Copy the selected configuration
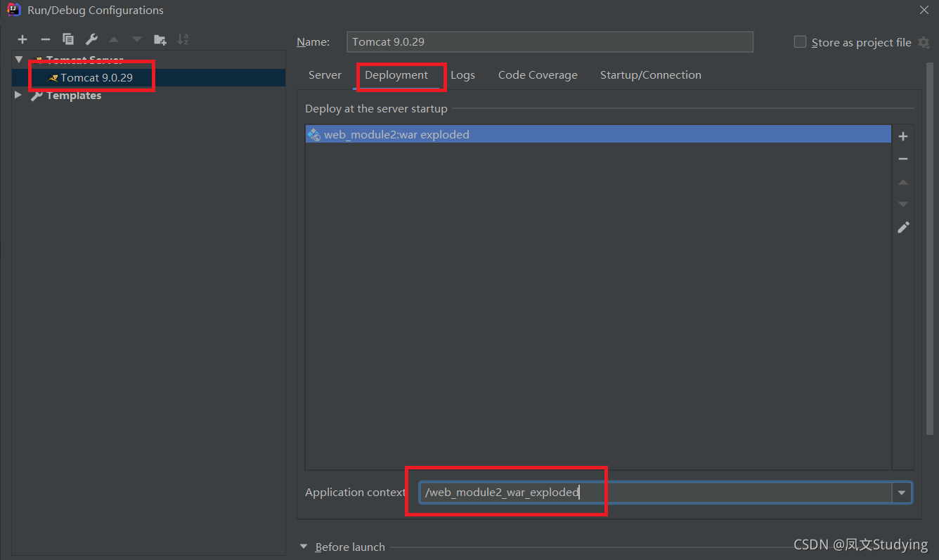Image resolution: width=939 pixels, height=560 pixels. tap(68, 39)
